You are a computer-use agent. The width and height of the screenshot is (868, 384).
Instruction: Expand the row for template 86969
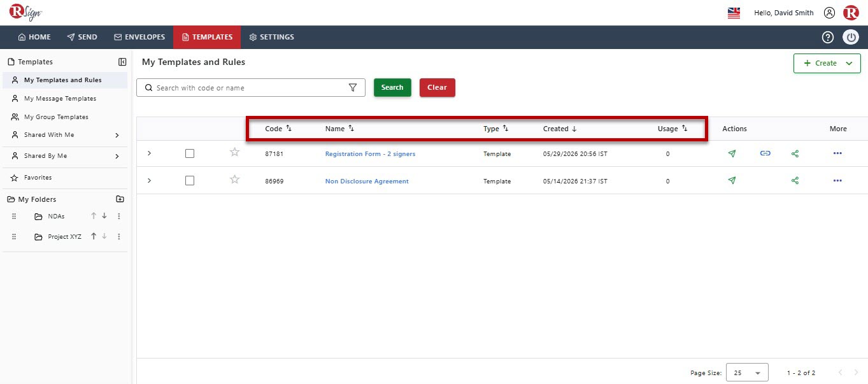click(149, 181)
